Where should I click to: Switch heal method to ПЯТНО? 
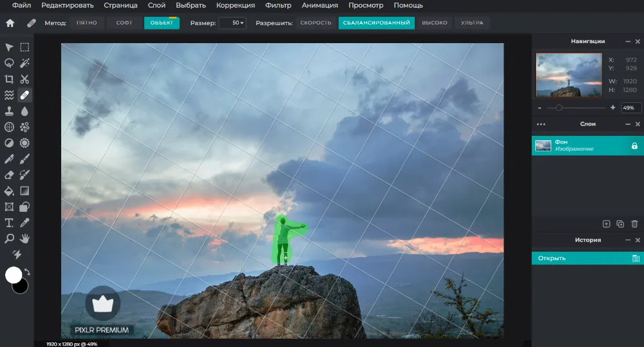[86, 23]
